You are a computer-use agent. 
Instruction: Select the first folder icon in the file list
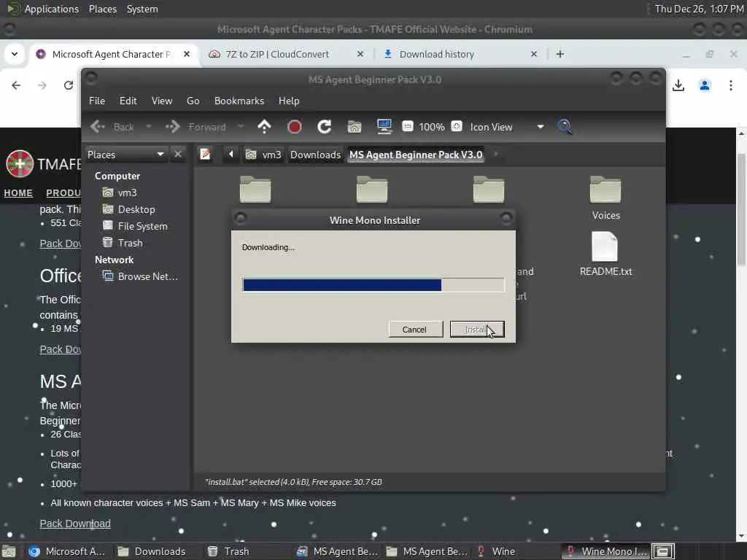tap(255, 189)
